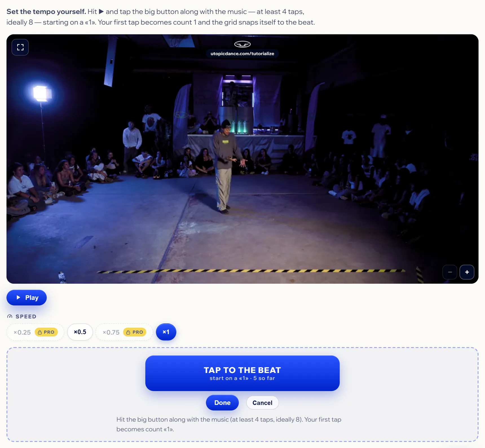Confirm the taps with Done
485x448 pixels.
click(222, 403)
